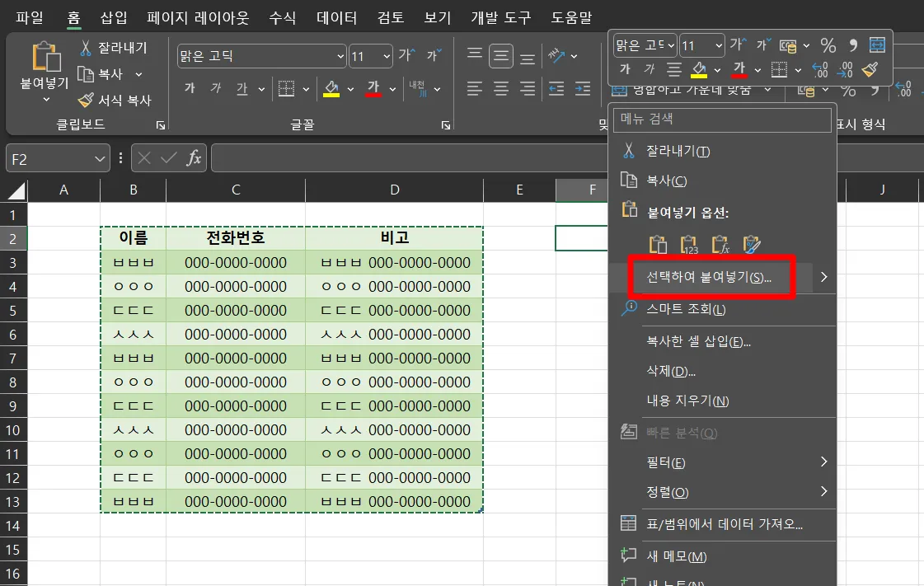This screenshot has height=586, width=924.
Task: Click the mini toolbar merge and center icon
Action: click(877, 45)
